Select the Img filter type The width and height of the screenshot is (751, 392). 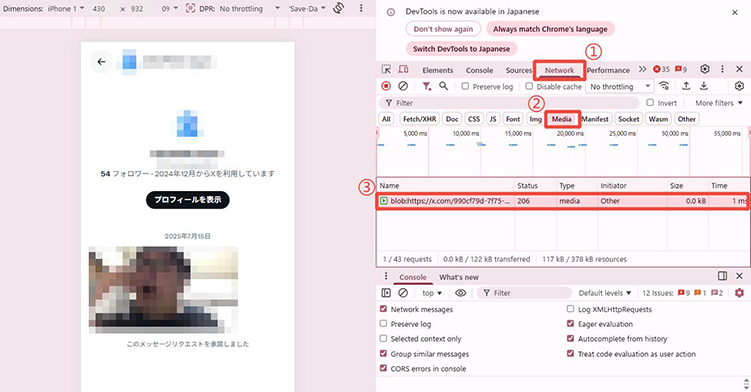coord(535,119)
